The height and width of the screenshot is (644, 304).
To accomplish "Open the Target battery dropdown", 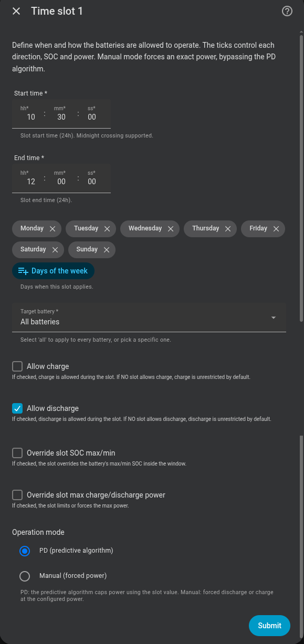I will (x=149, y=318).
